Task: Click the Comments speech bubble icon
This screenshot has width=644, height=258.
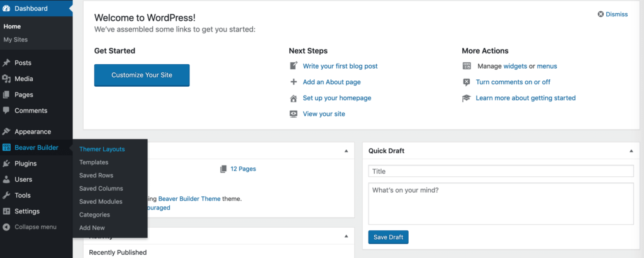Action: tap(6, 111)
